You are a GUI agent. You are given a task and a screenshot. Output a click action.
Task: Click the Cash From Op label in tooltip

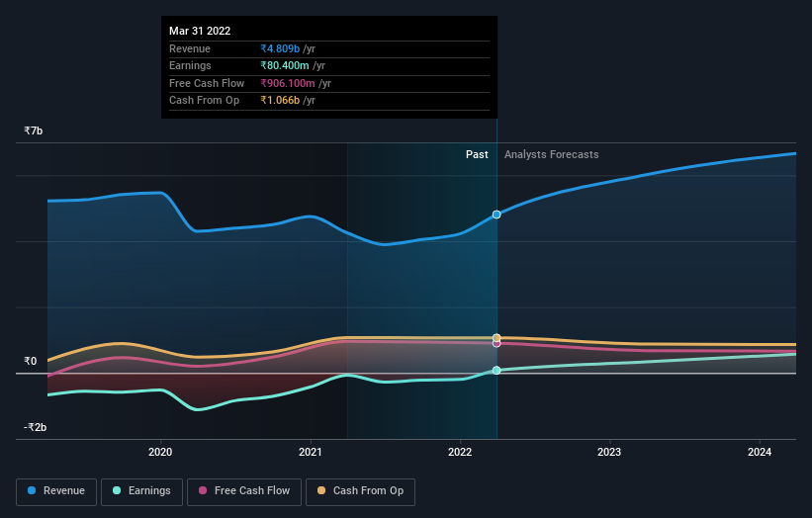(x=204, y=101)
